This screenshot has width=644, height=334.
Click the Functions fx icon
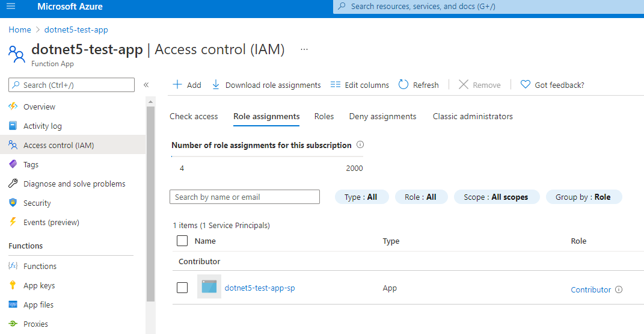[x=13, y=266]
